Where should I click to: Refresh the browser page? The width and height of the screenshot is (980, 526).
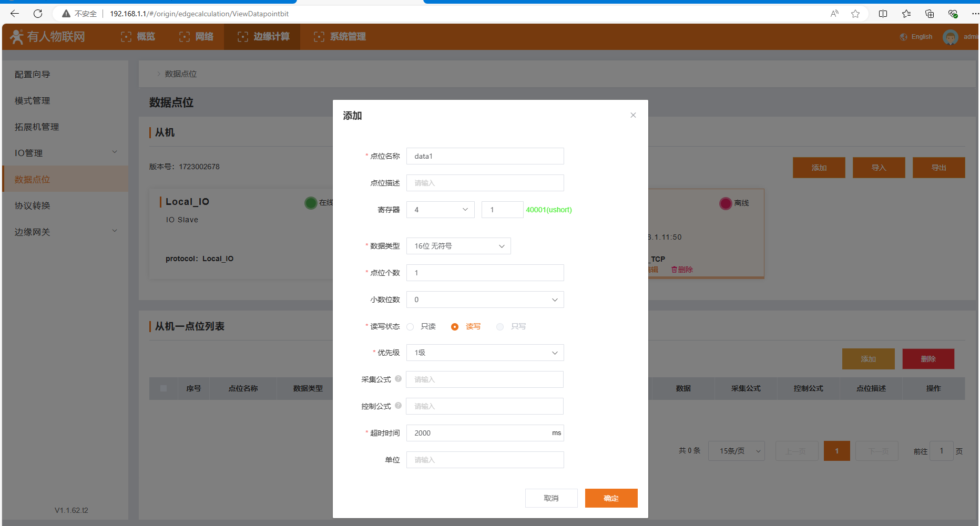(38, 14)
